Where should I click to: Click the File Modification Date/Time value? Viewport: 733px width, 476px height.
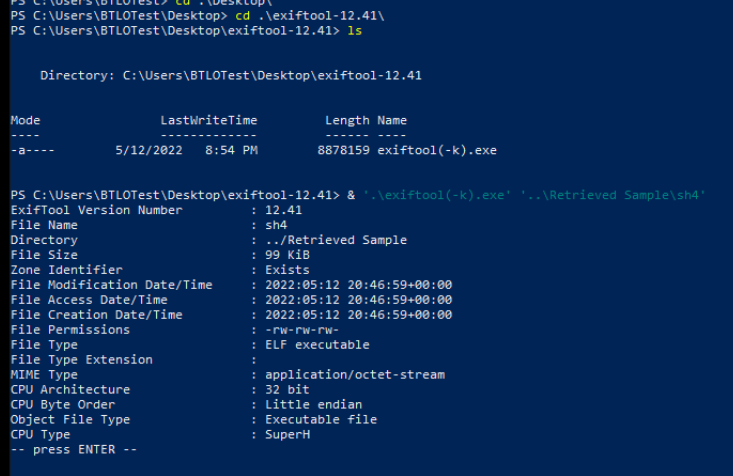(x=358, y=285)
